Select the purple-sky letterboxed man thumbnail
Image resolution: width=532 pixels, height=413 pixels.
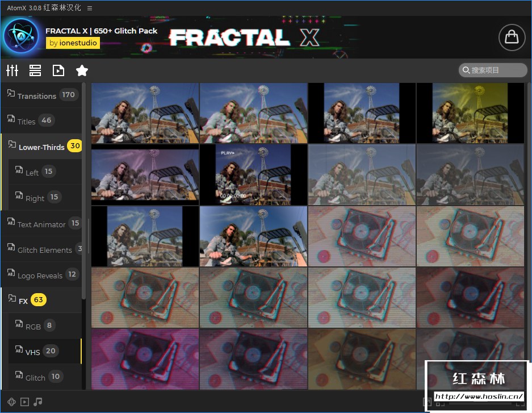(x=145, y=175)
